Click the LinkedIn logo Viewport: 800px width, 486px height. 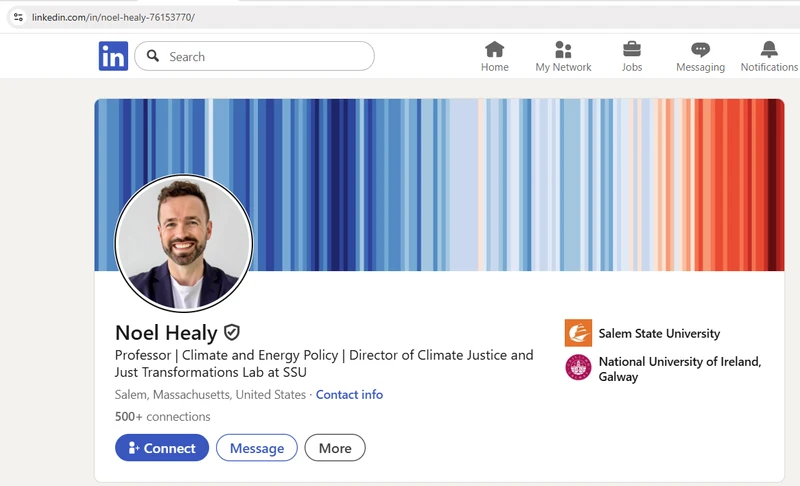(113, 56)
